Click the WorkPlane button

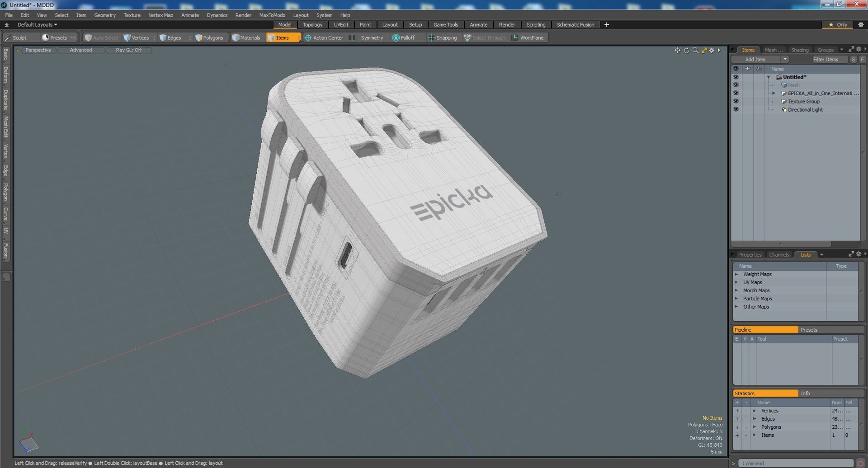tap(528, 37)
